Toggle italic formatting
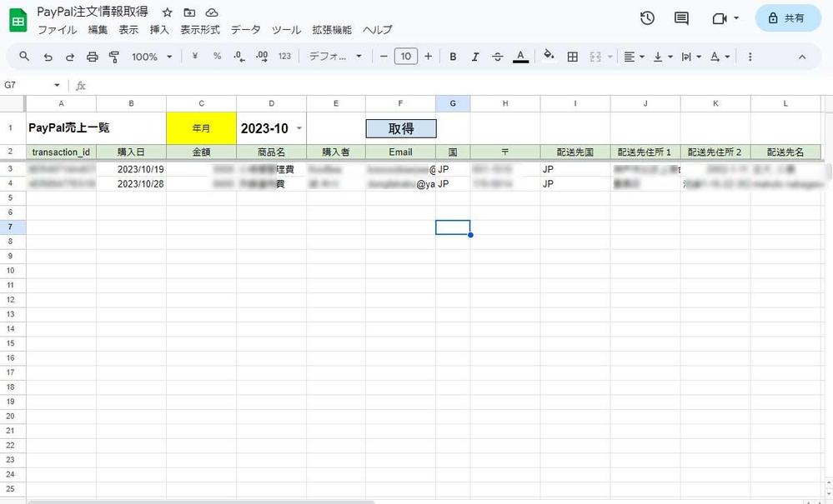This screenshot has width=833, height=504. [x=475, y=57]
